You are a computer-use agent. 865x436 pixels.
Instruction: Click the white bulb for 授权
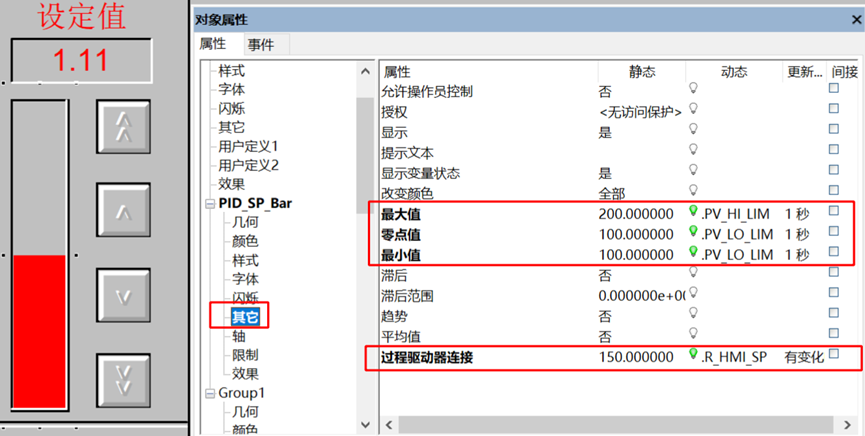[693, 109]
